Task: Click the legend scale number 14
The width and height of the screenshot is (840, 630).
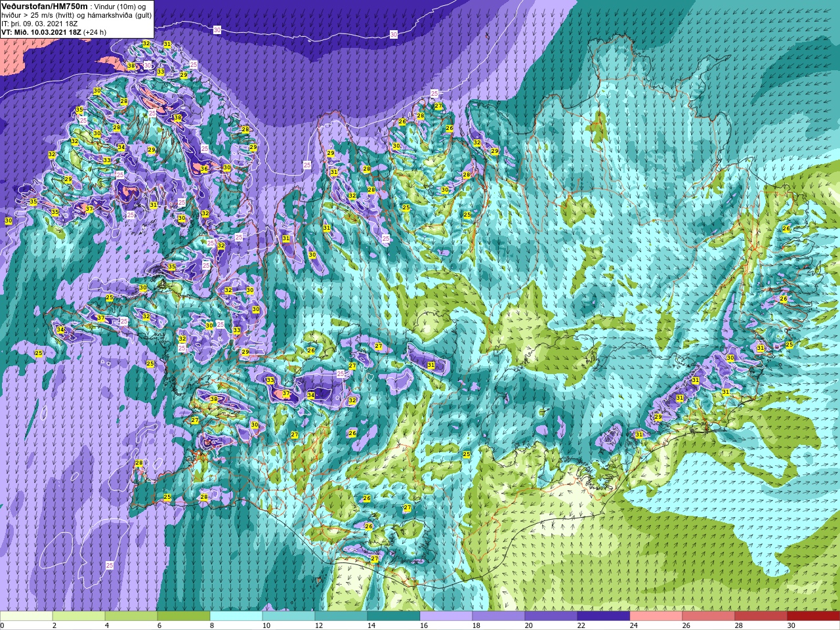Action: tap(371, 625)
